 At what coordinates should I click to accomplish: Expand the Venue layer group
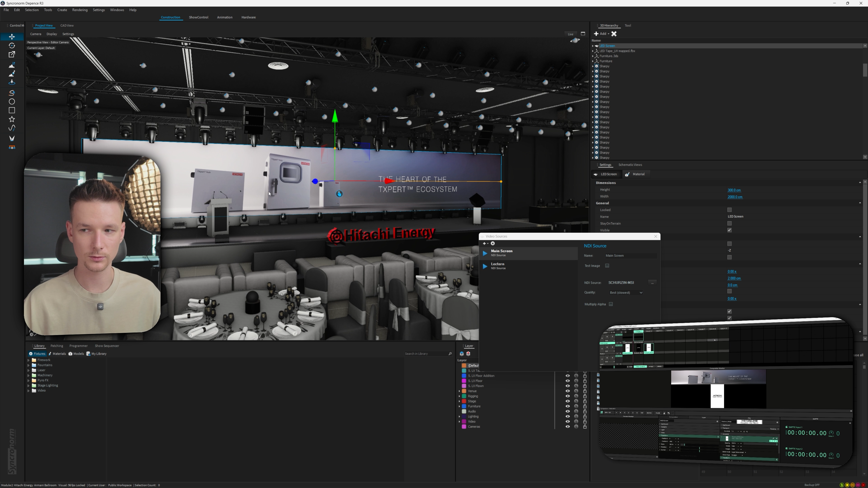pos(459,391)
